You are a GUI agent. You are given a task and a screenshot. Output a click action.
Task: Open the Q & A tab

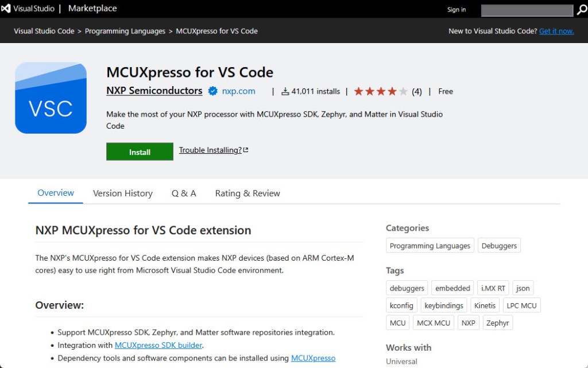point(184,193)
